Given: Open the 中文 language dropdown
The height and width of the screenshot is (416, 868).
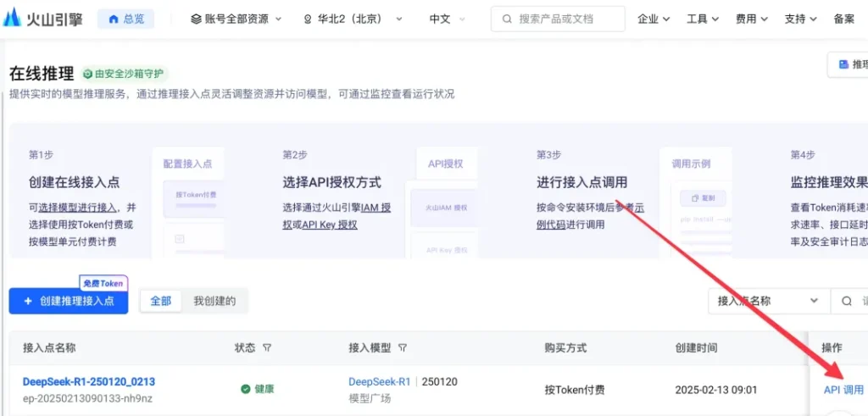Looking at the screenshot, I should coord(448,19).
